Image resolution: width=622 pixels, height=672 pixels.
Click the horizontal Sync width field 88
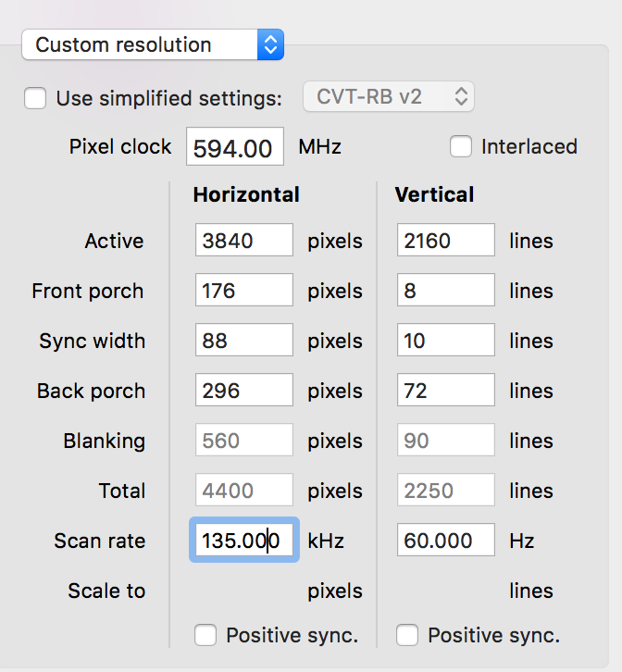[244, 341]
